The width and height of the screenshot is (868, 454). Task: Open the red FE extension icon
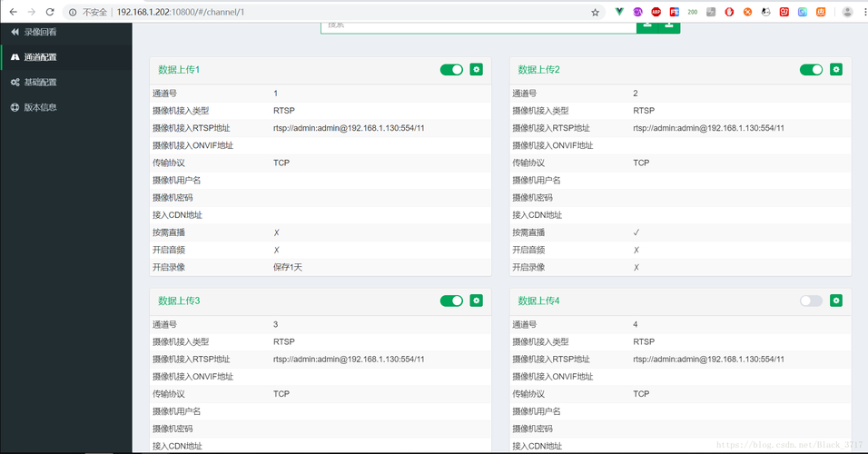click(x=675, y=12)
